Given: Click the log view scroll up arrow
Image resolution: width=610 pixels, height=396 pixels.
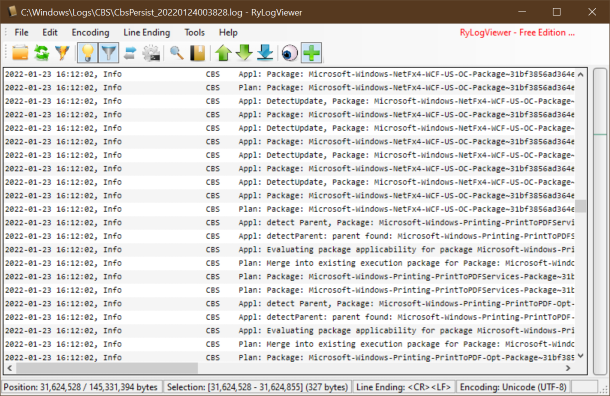Looking at the screenshot, I should tap(580, 74).
